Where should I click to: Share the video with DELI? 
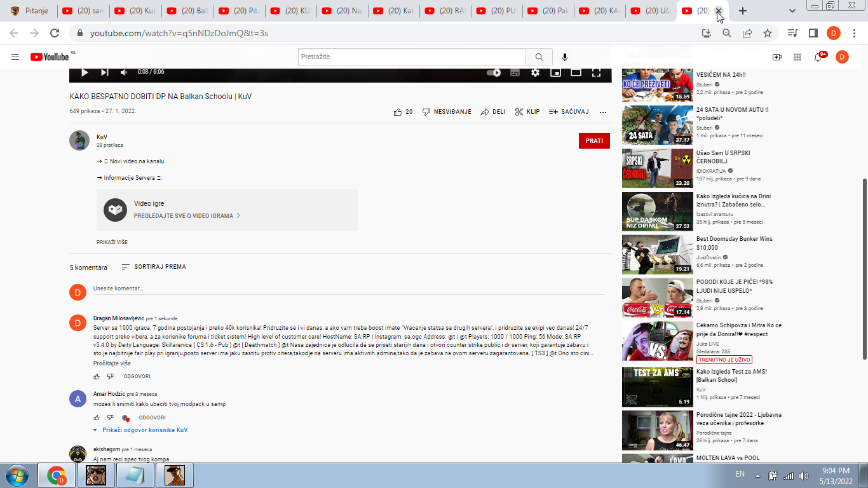[x=493, y=112]
